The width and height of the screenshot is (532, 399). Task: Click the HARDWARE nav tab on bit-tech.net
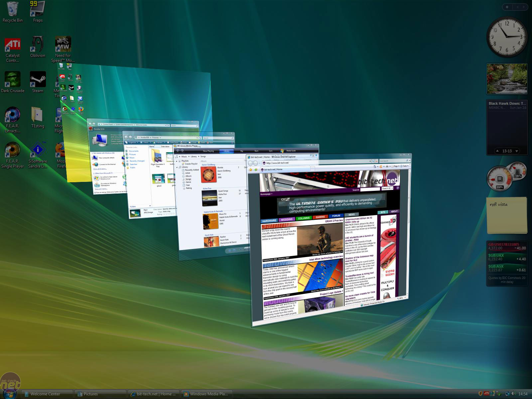coord(269,221)
